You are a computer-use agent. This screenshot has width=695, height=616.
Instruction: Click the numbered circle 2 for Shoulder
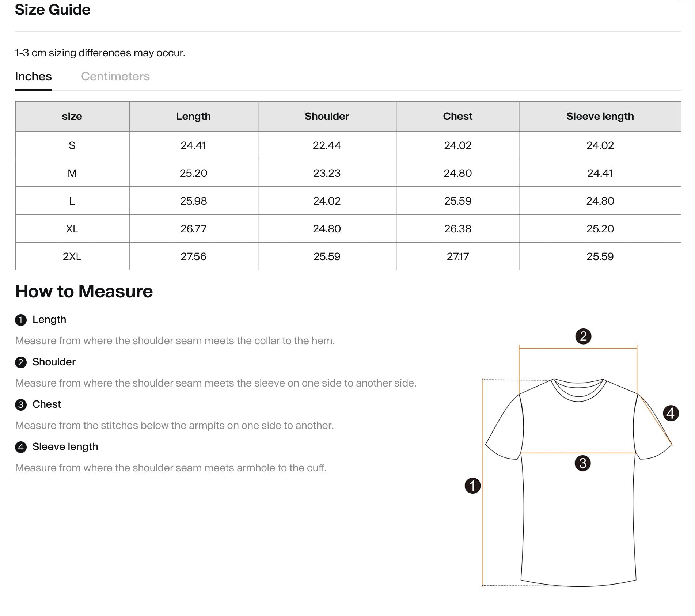(x=22, y=362)
